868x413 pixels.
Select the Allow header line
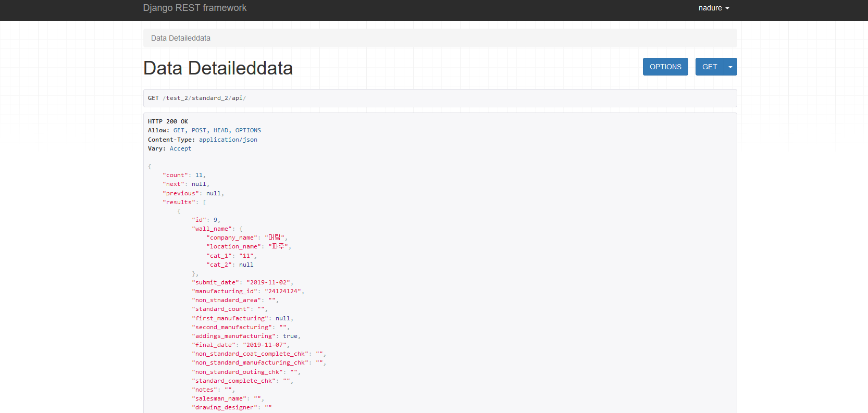click(204, 130)
